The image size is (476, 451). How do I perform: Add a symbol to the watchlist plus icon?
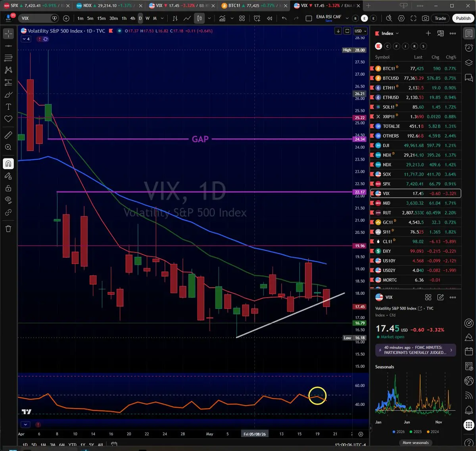[428, 33]
